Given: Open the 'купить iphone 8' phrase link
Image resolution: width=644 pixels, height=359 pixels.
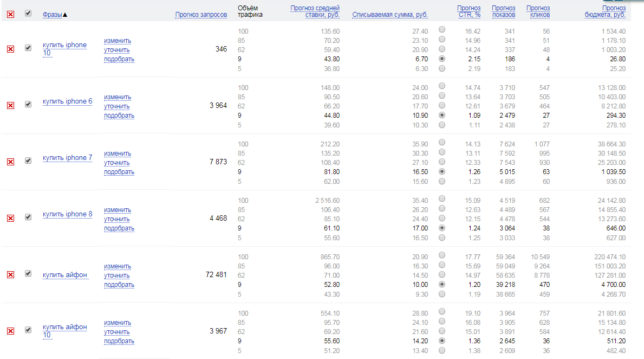Looking at the screenshot, I should pos(67,214).
